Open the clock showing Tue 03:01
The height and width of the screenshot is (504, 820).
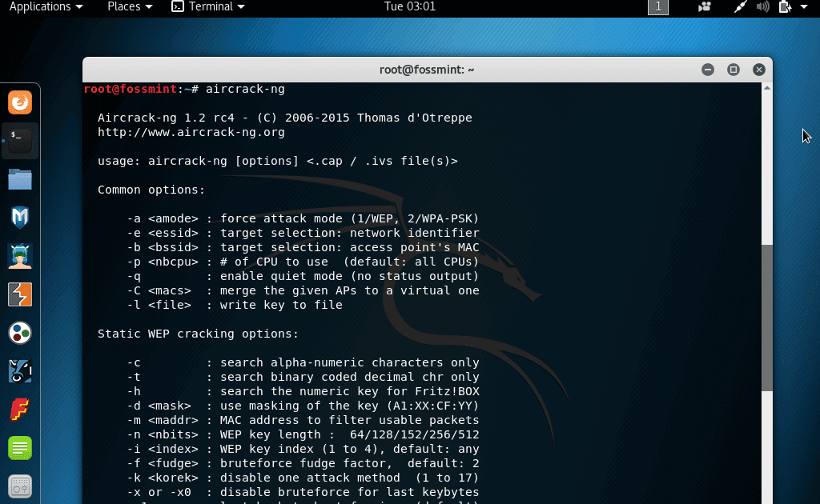tap(409, 6)
